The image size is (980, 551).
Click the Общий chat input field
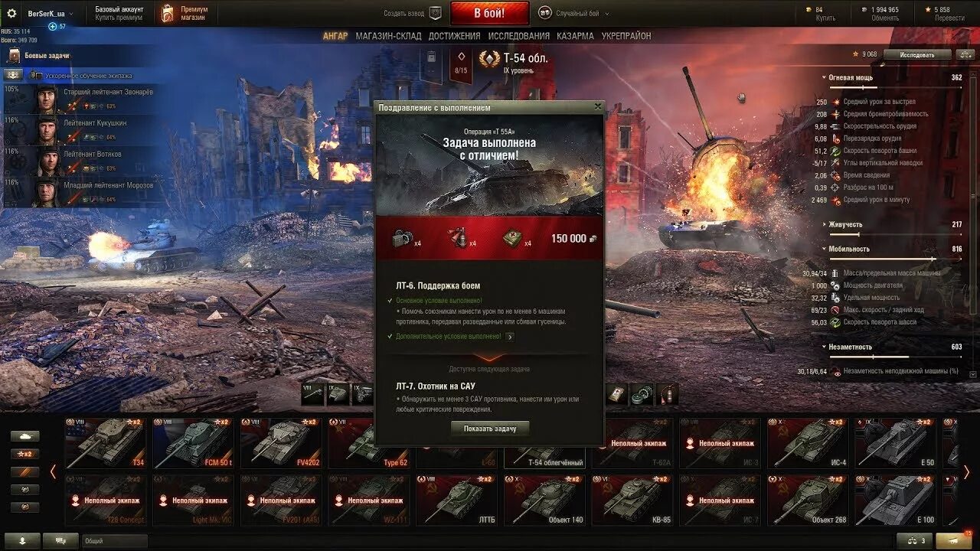[x=115, y=541]
